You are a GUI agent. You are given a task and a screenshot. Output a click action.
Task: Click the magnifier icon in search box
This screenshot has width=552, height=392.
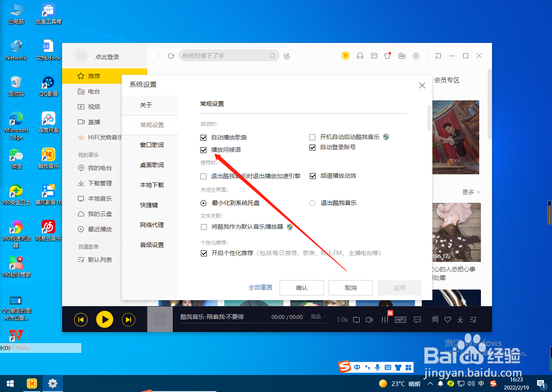pos(272,56)
